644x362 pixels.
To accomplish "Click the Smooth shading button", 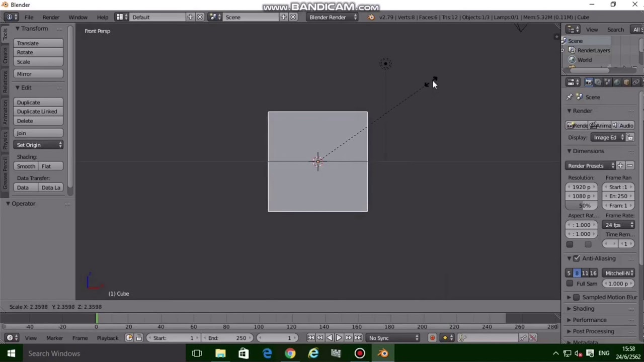I will 26,166.
